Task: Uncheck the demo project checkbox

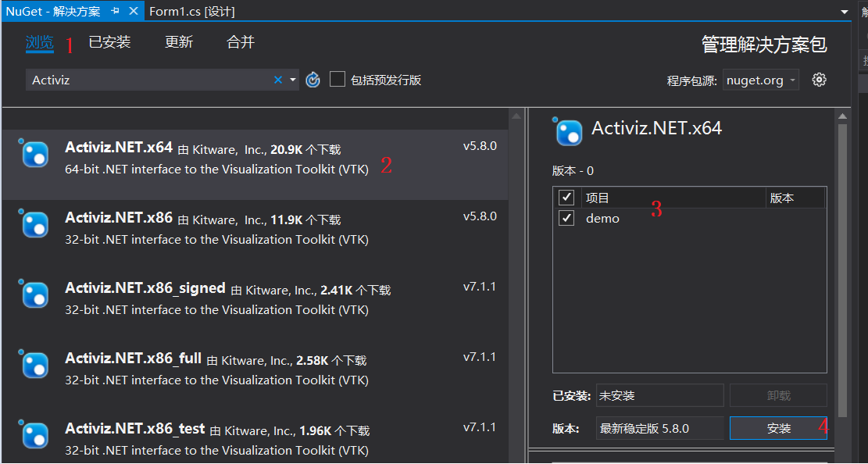Action: pyautogui.click(x=566, y=218)
